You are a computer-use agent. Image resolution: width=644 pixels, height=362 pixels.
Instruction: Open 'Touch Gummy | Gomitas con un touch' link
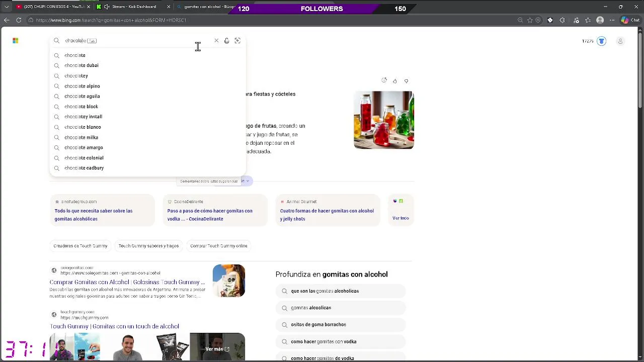coord(114,326)
